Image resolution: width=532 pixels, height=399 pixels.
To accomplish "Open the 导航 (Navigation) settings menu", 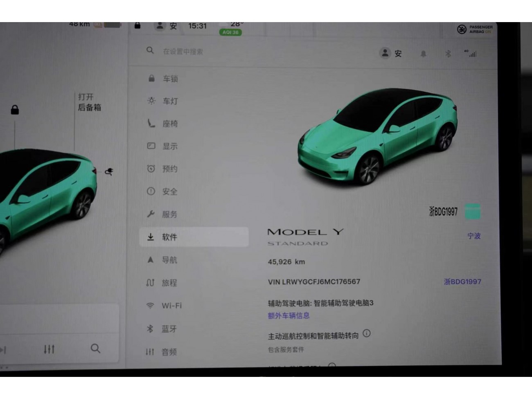I will (x=194, y=260).
